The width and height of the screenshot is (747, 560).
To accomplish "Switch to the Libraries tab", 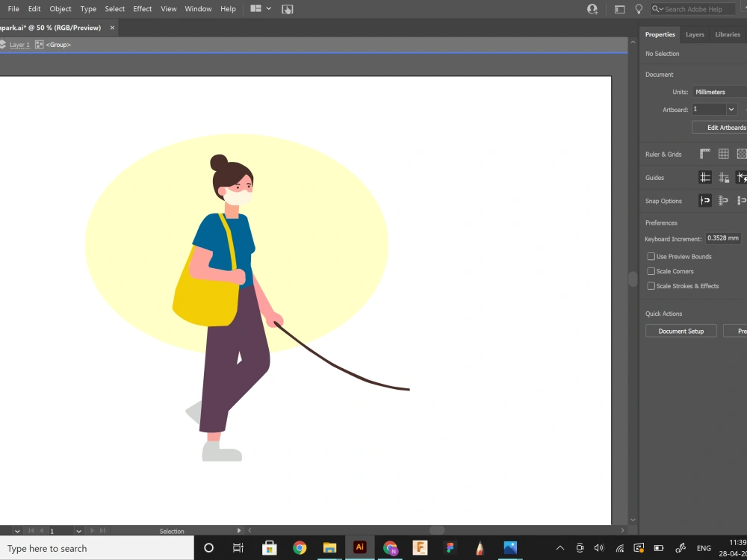I will pyautogui.click(x=728, y=34).
